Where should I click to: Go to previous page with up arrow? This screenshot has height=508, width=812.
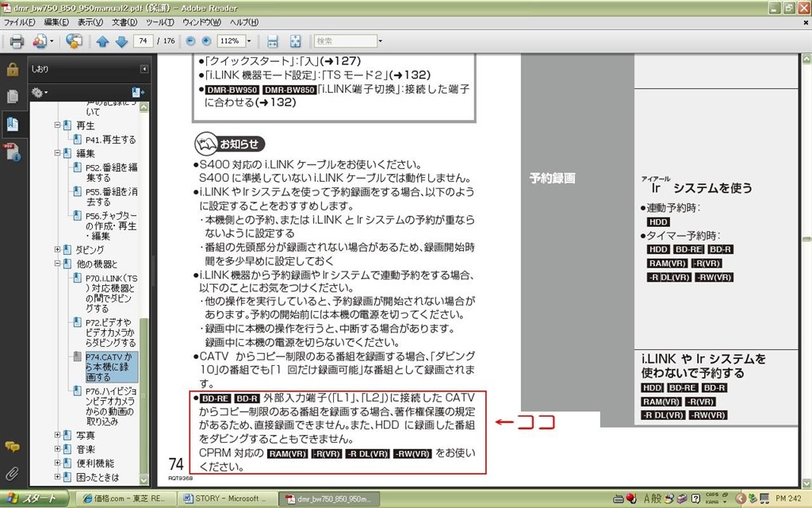click(102, 41)
